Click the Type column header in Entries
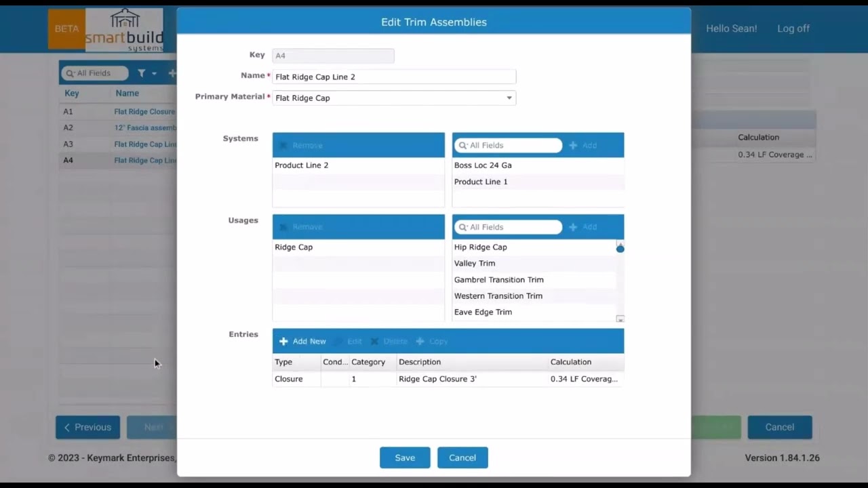Viewport: 868px width, 488px height. [x=296, y=362]
